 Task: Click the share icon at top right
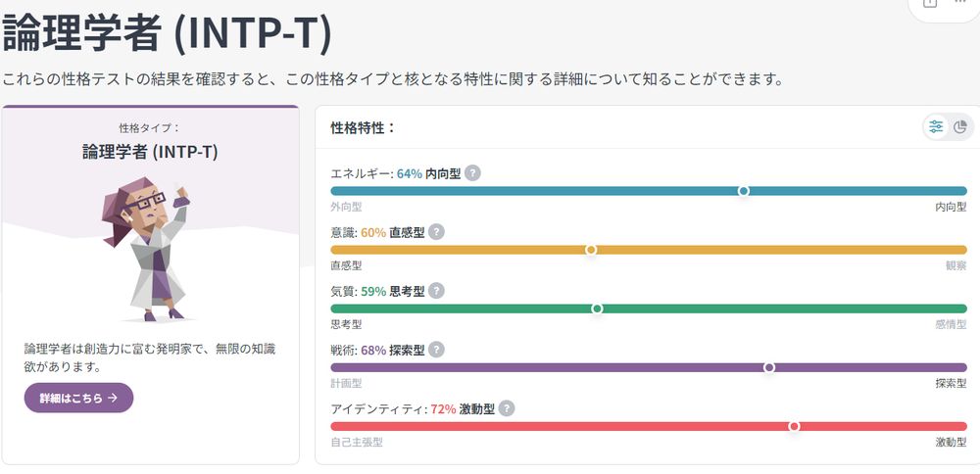pyautogui.click(x=929, y=4)
